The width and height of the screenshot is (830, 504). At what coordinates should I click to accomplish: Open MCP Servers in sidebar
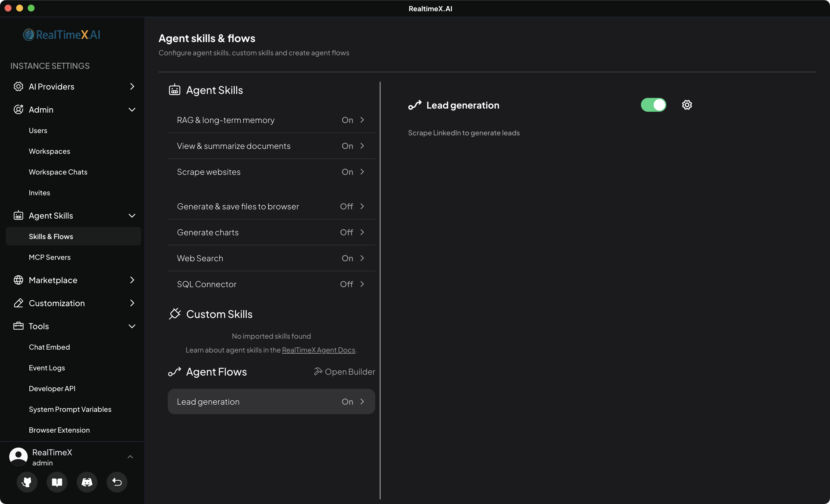click(50, 257)
